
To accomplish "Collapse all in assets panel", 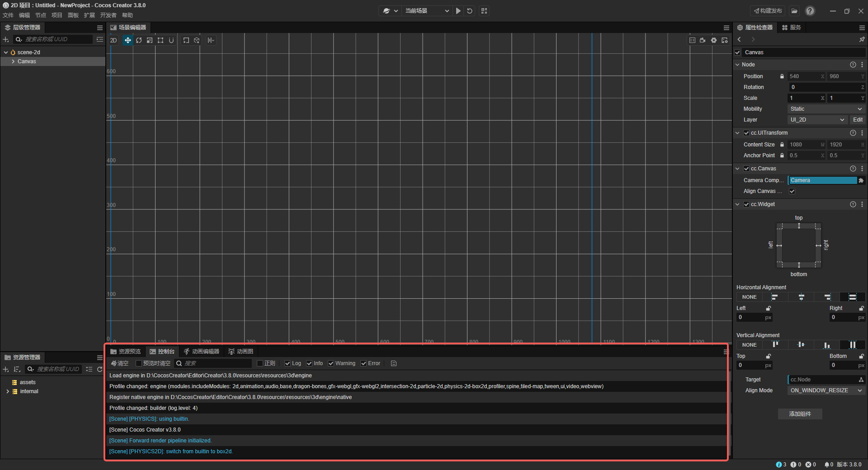I will tap(89, 369).
